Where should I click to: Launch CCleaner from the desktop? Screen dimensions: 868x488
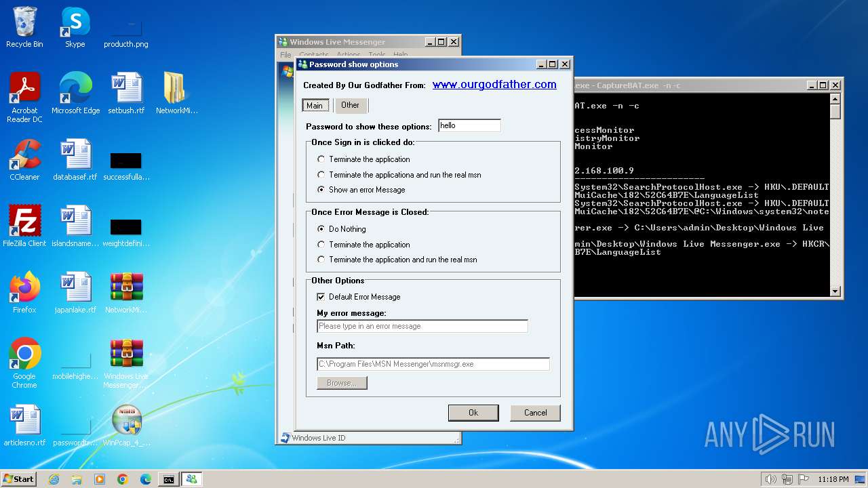pos(24,160)
